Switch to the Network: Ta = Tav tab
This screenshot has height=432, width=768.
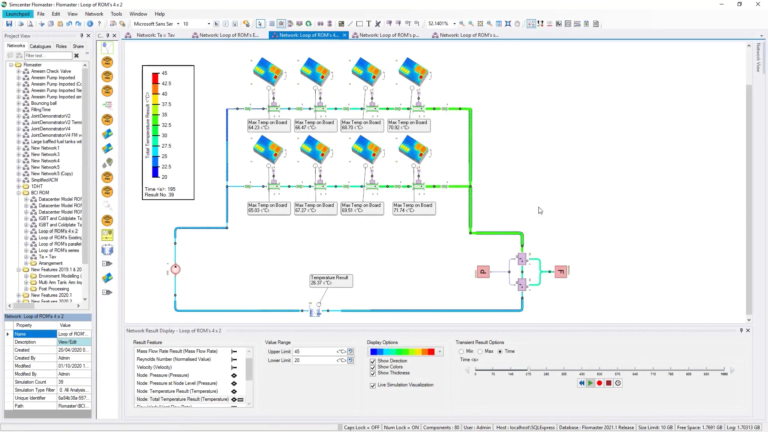tap(156, 35)
